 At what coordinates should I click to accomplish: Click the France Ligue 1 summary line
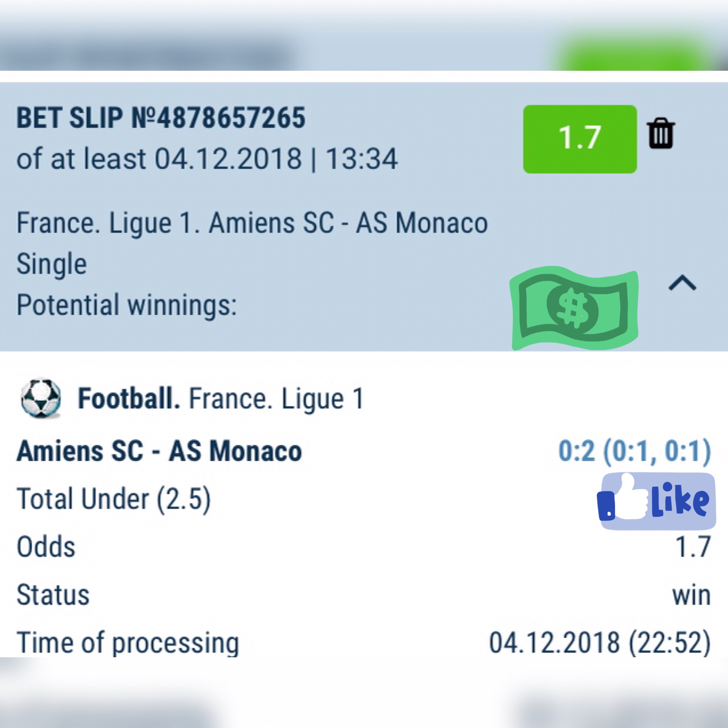click(x=252, y=223)
